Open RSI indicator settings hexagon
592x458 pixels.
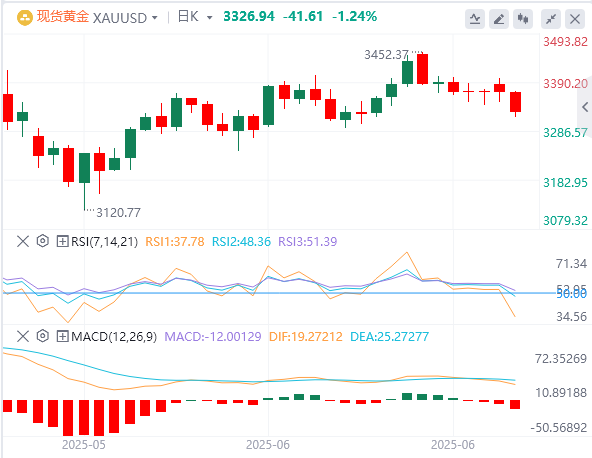tap(43, 241)
